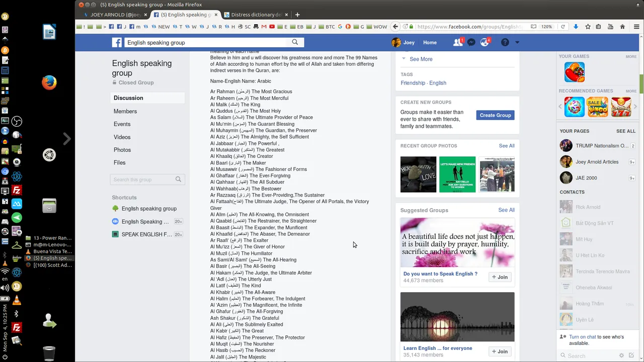This screenshot has height=362, width=644.
Task: Open the account dropdown arrow in header
Action: click(517, 43)
